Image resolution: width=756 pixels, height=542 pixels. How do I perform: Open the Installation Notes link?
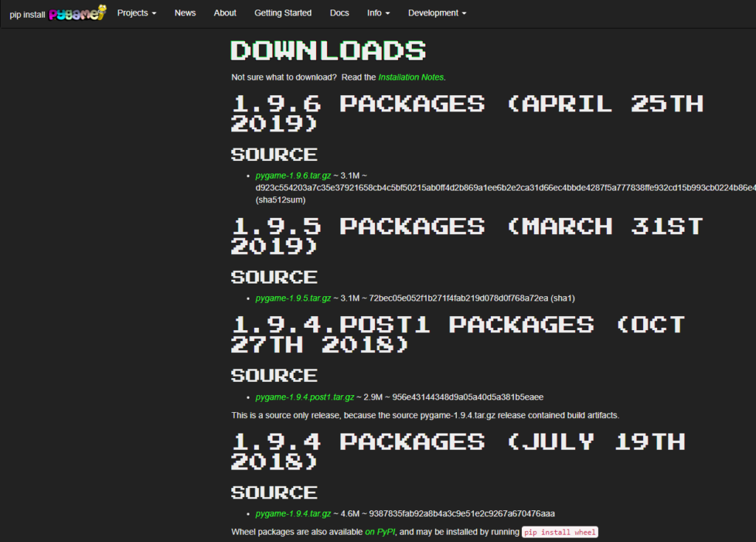tap(410, 77)
